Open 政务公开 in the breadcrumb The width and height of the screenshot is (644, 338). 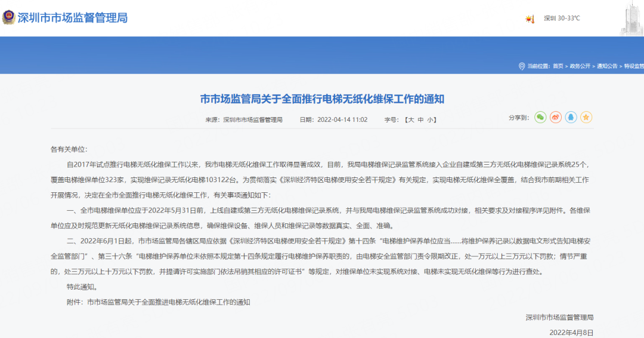point(580,66)
